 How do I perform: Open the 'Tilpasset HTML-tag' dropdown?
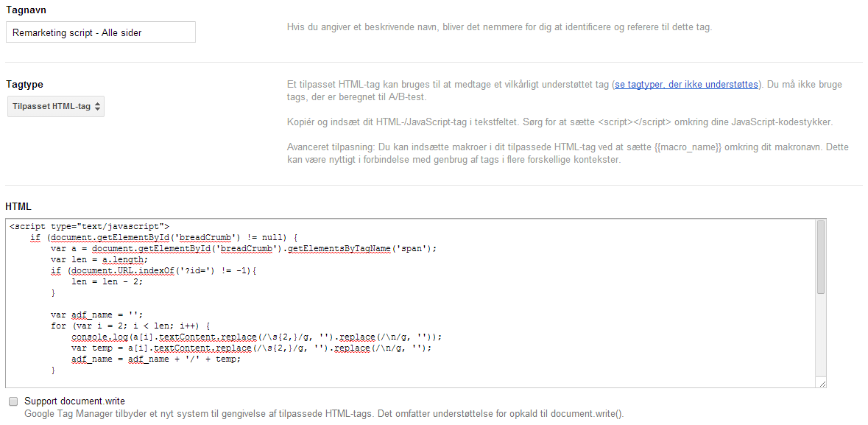coord(56,107)
